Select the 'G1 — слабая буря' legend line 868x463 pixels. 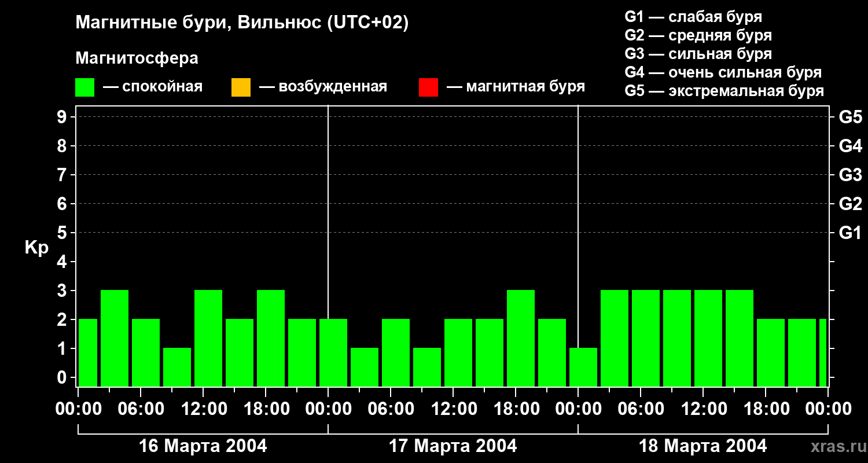point(693,17)
